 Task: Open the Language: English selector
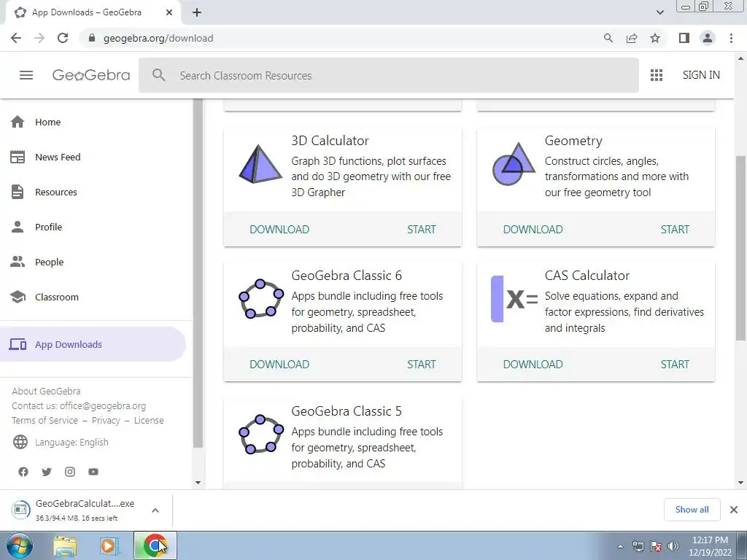tap(71, 442)
